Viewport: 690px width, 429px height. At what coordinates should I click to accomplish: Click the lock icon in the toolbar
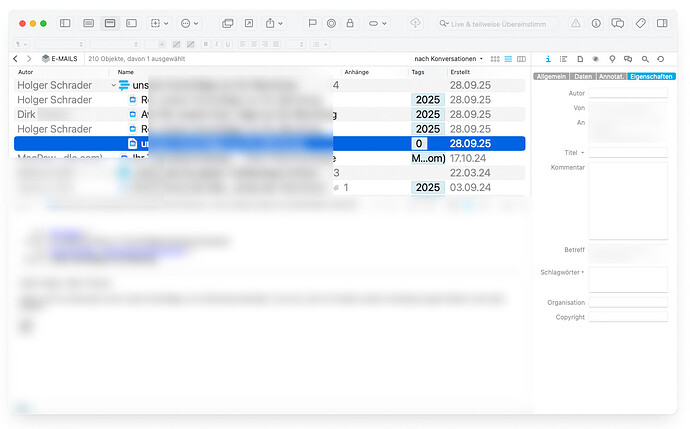point(349,22)
